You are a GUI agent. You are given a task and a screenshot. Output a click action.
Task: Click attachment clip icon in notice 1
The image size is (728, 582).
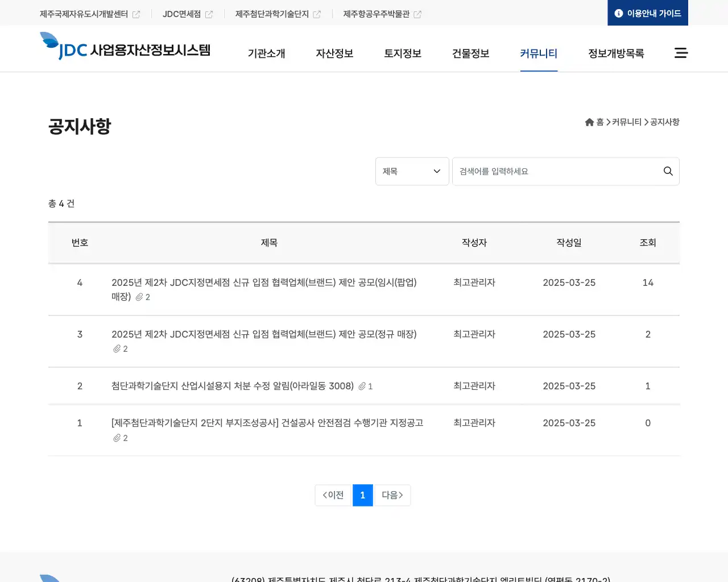pyautogui.click(x=117, y=438)
